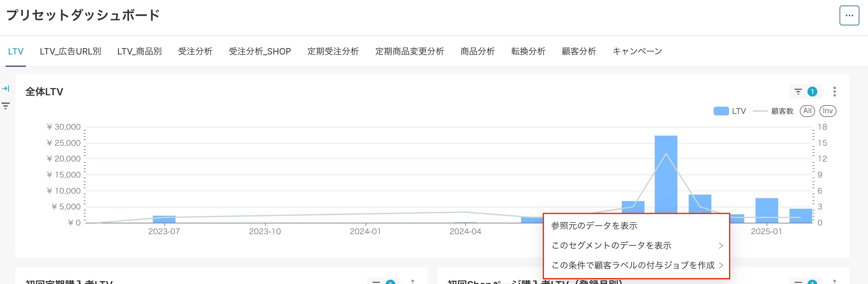Image resolution: width=868 pixels, height=284 pixels.
Task: Click the 2023-07 LTV bar
Action: 164,219
